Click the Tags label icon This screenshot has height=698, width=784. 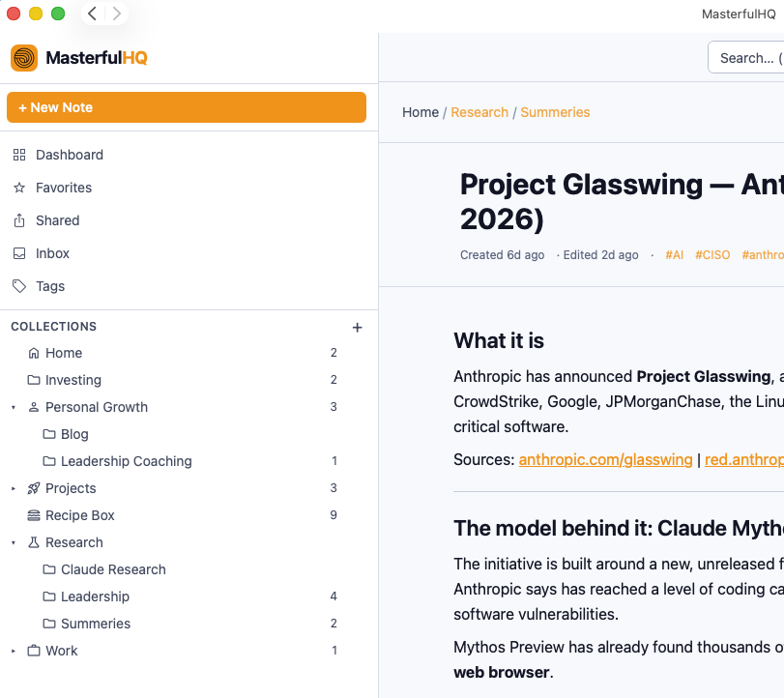(x=19, y=286)
